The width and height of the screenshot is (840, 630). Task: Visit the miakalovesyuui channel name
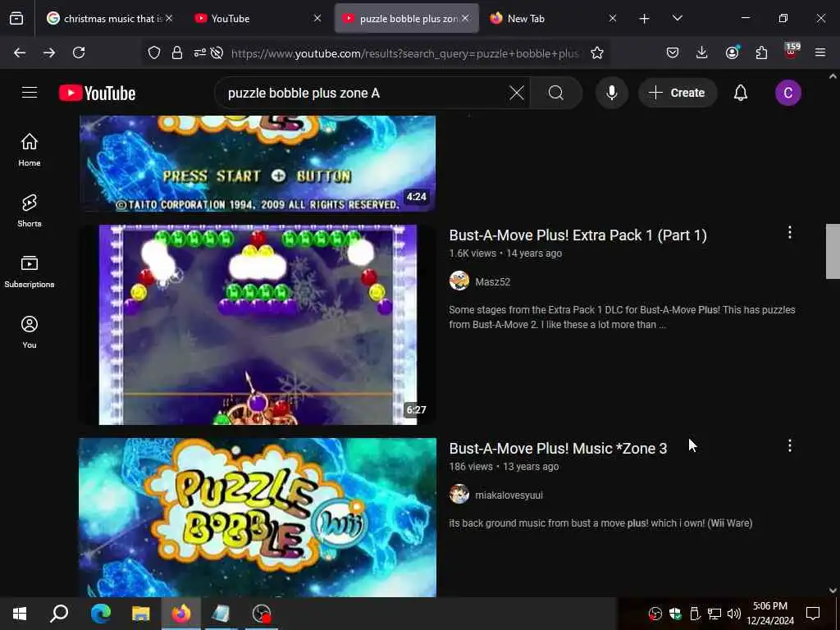point(509,495)
